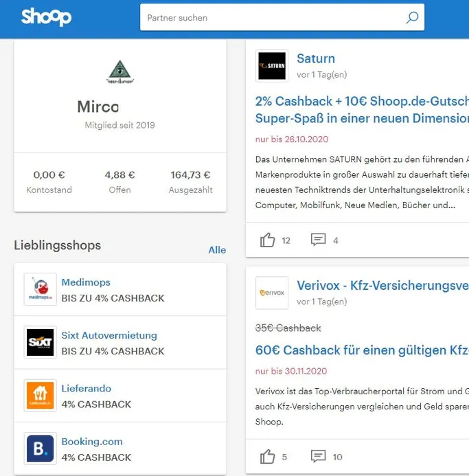
Task: Click the Lieblingsshops heading
Action: click(58, 245)
